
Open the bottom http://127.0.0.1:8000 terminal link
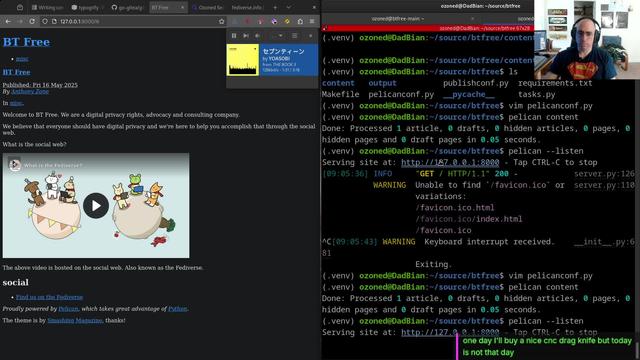(x=450, y=332)
